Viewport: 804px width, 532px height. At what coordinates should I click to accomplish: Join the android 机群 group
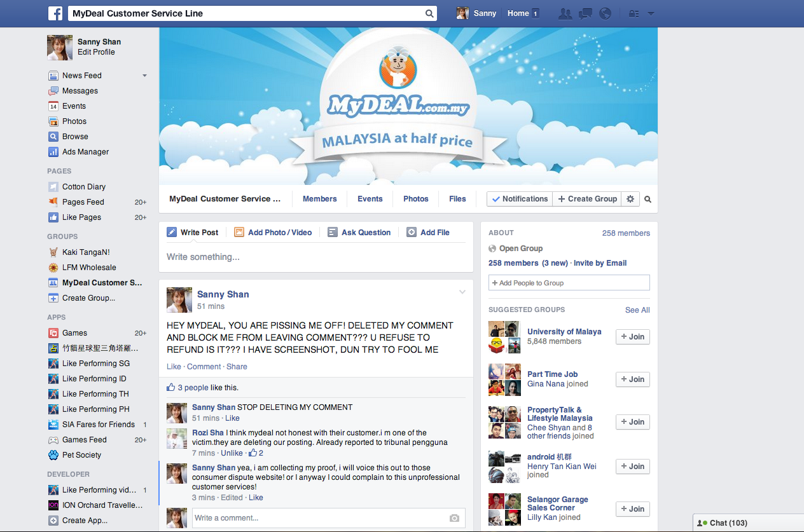click(x=633, y=467)
